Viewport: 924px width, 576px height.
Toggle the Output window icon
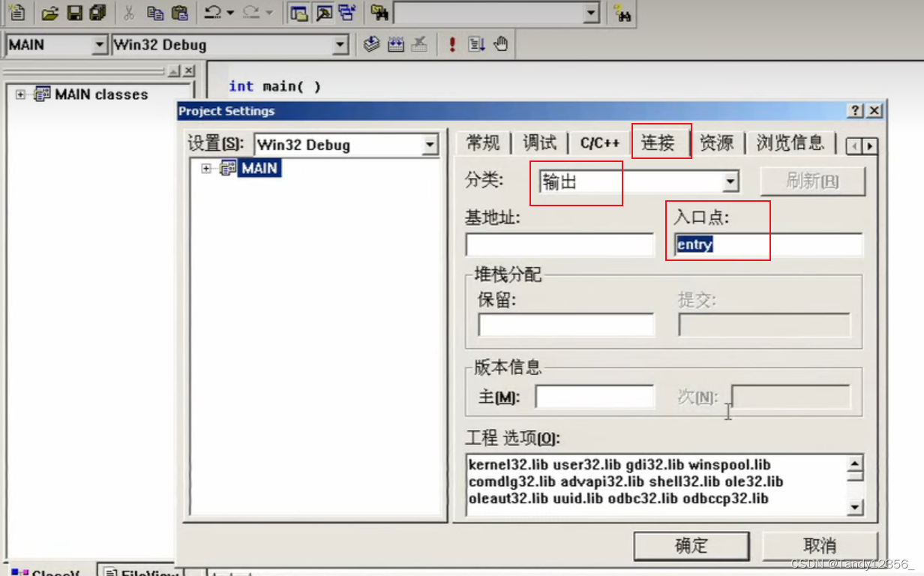[325, 11]
